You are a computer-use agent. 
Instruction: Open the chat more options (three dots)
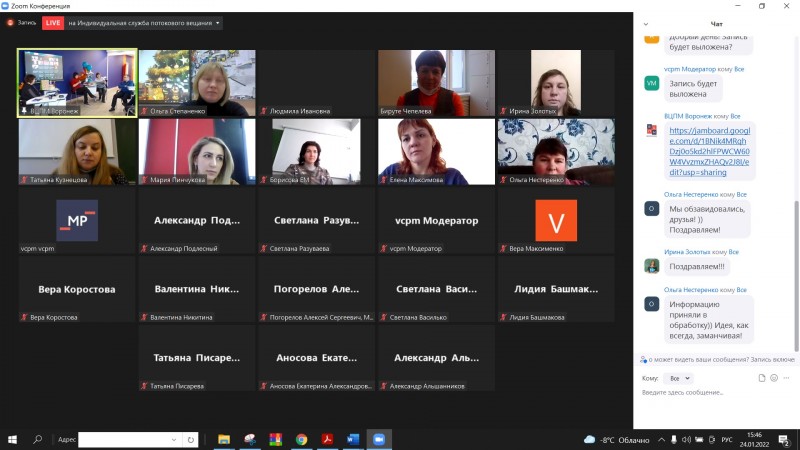[787, 378]
